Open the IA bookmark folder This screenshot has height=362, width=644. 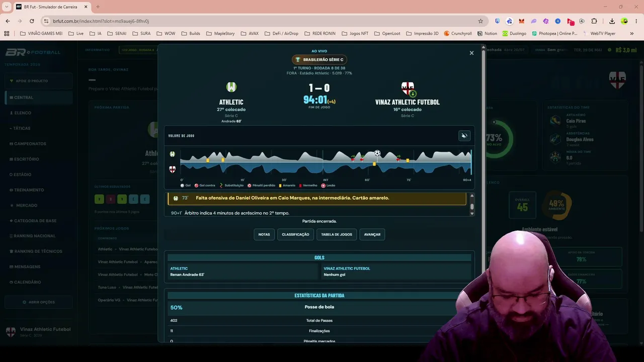(x=95, y=34)
